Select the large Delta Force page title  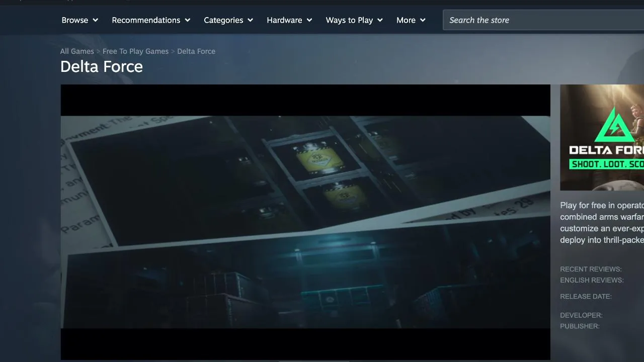tap(102, 67)
